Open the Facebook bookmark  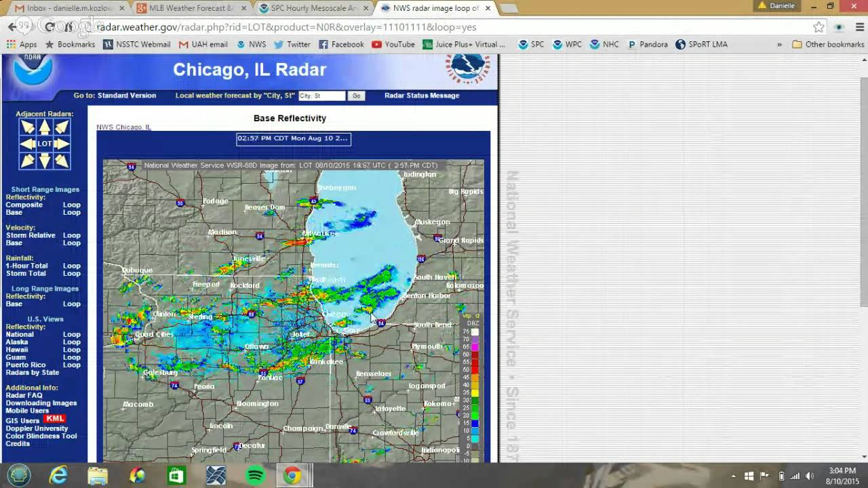[x=341, y=44]
